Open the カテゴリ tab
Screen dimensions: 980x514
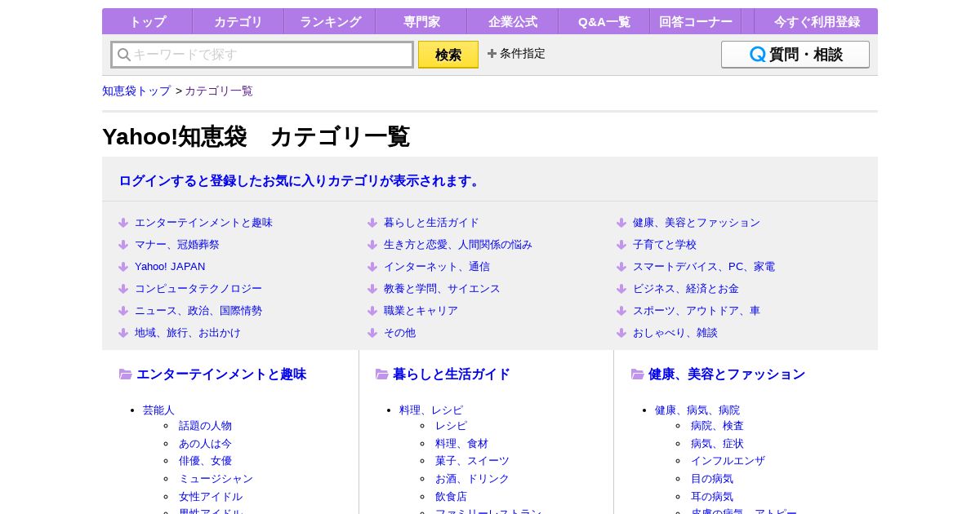[x=238, y=22]
